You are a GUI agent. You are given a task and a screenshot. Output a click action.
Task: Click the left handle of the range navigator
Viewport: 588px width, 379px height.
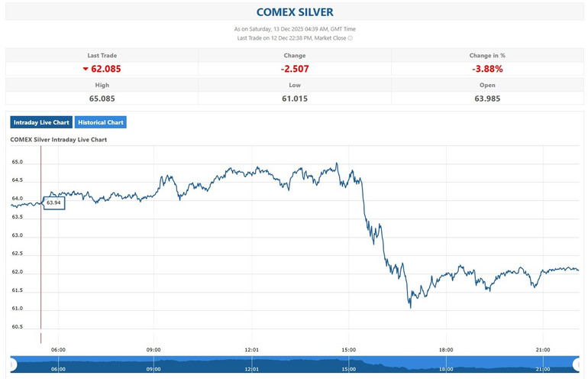12,364
